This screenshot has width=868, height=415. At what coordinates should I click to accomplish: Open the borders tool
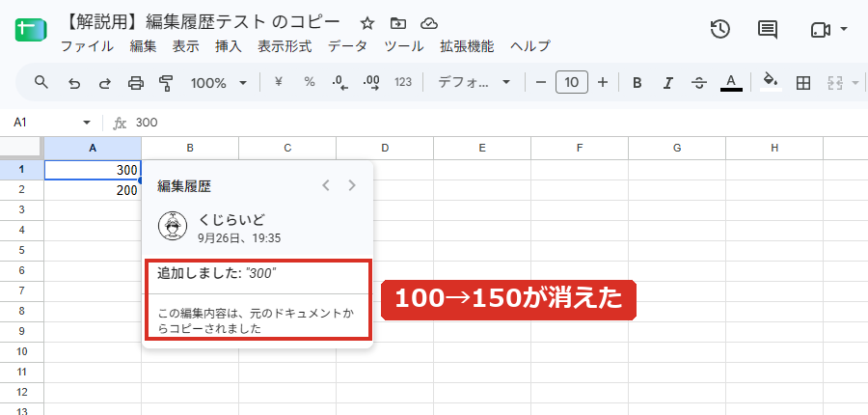802,83
